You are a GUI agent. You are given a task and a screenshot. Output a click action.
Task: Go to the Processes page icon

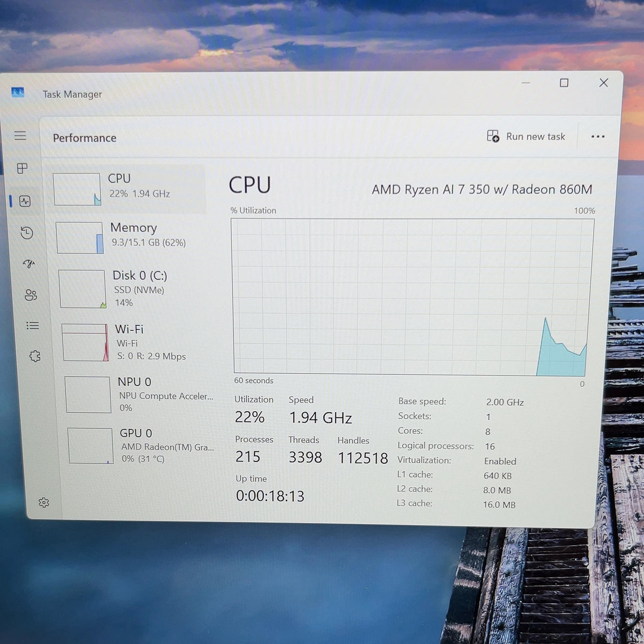(x=22, y=169)
